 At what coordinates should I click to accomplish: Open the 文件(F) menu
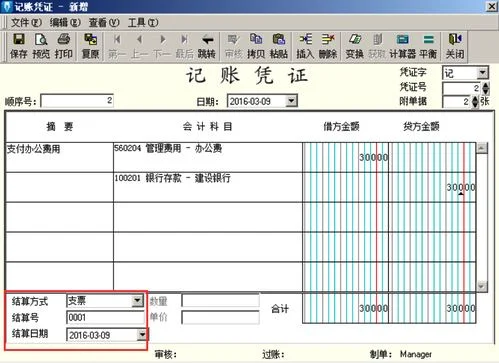pos(26,23)
